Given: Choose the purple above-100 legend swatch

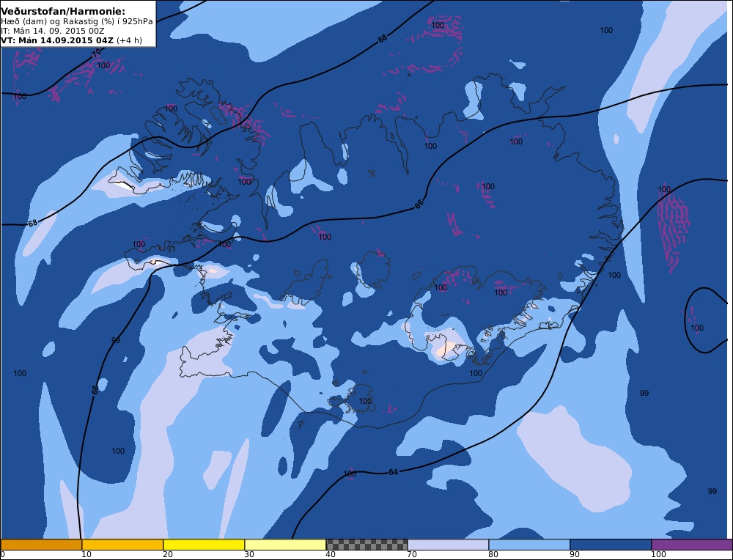Looking at the screenshot, I should click(x=692, y=545).
